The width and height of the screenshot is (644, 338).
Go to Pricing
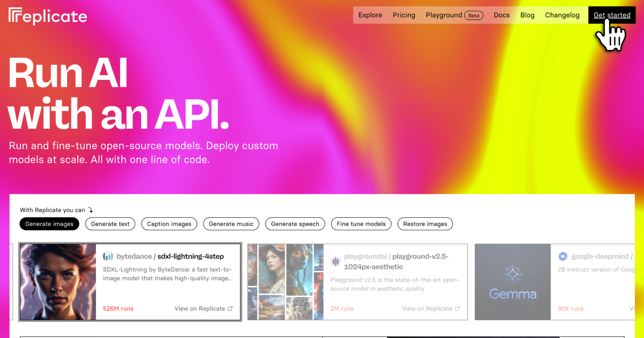404,15
